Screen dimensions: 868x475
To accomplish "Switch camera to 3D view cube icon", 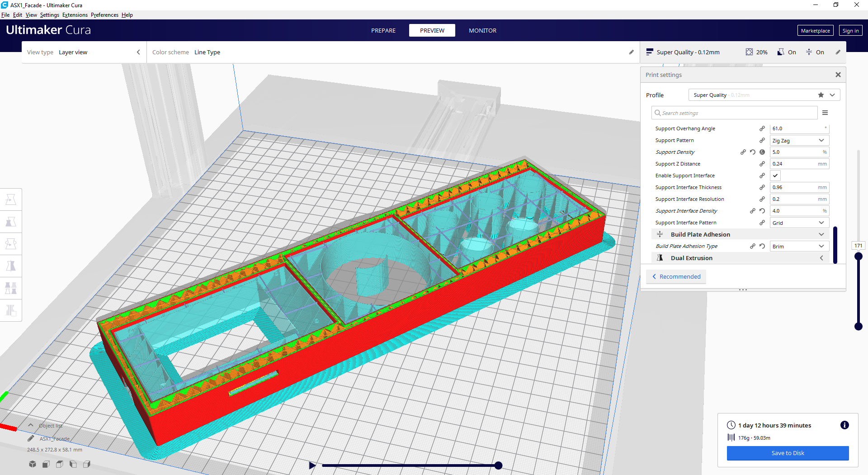I will pyautogui.click(x=33, y=464).
